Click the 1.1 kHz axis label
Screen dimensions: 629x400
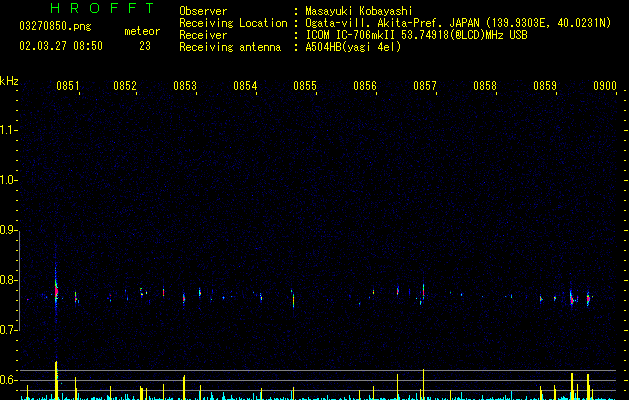point(8,130)
